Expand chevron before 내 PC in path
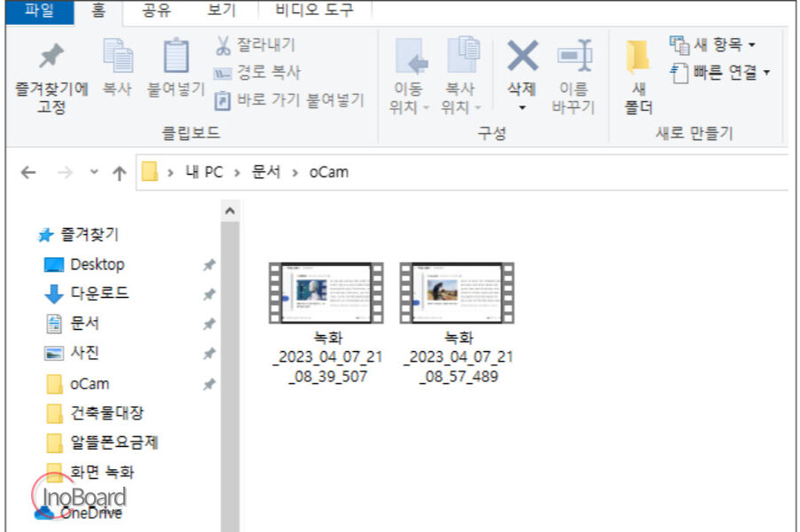 click(x=170, y=173)
